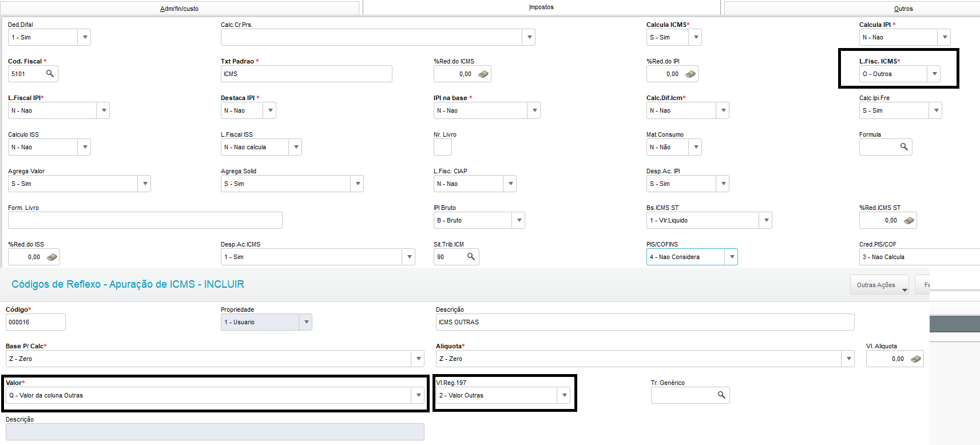Expand the Aliquota dropdown
The width and height of the screenshot is (980, 445).
click(x=848, y=359)
